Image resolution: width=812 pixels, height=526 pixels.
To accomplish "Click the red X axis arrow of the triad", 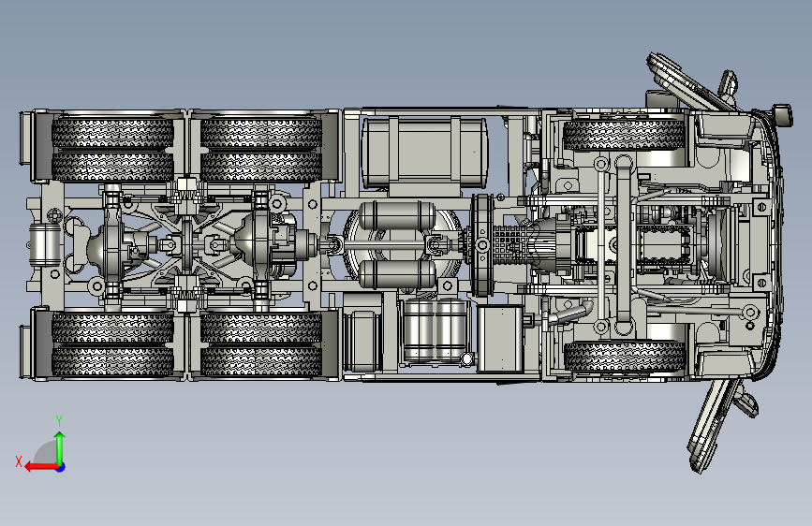I will coord(40,467).
